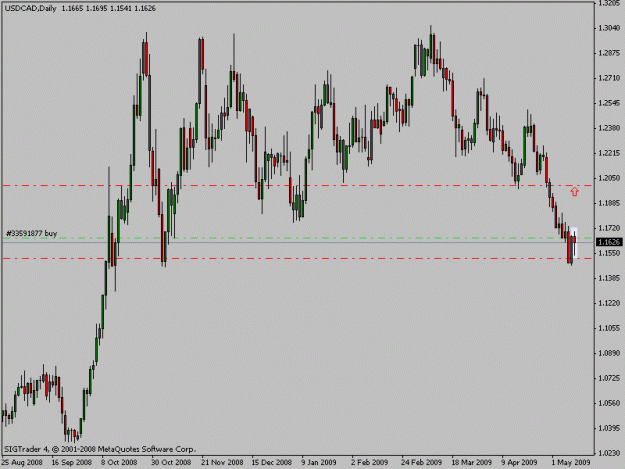Click the USDCAD,Daily chart title text
625x469 pixels.
point(31,8)
